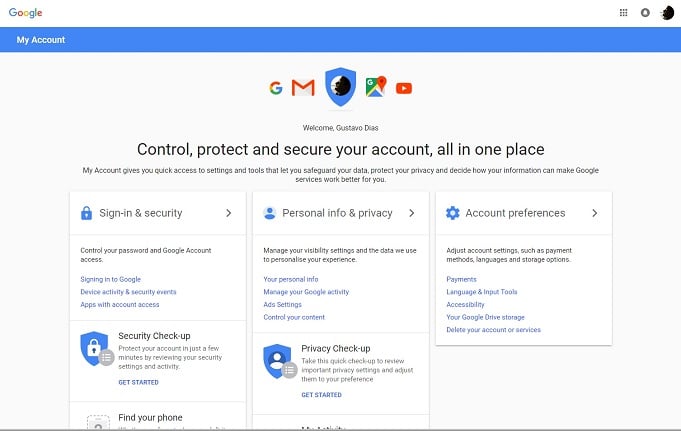Click the YouTube play icon

pos(404,88)
